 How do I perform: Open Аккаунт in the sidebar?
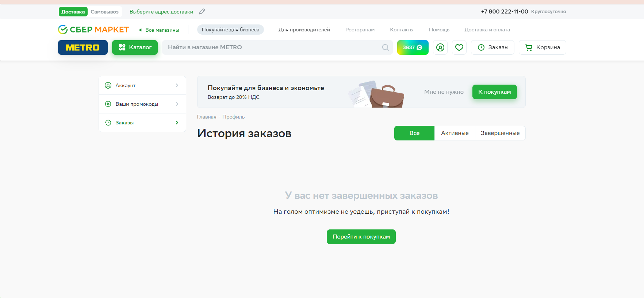click(142, 85)
